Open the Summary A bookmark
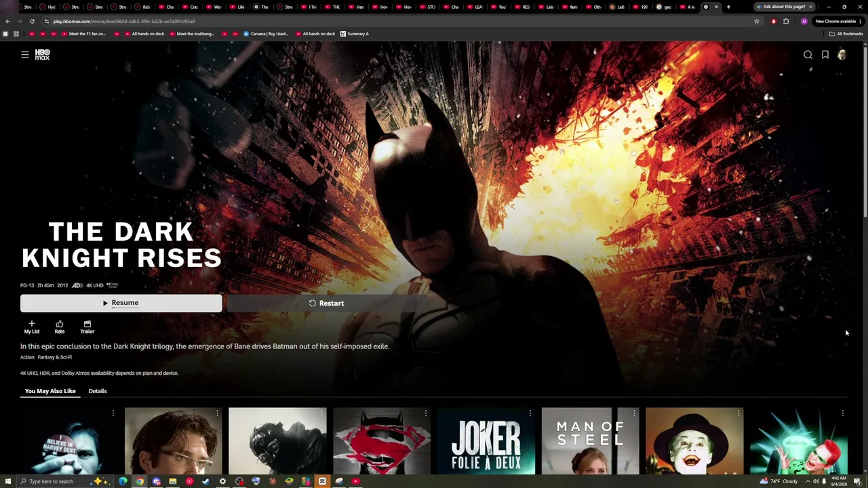868x488 pixels. click(x=355, y=34)
